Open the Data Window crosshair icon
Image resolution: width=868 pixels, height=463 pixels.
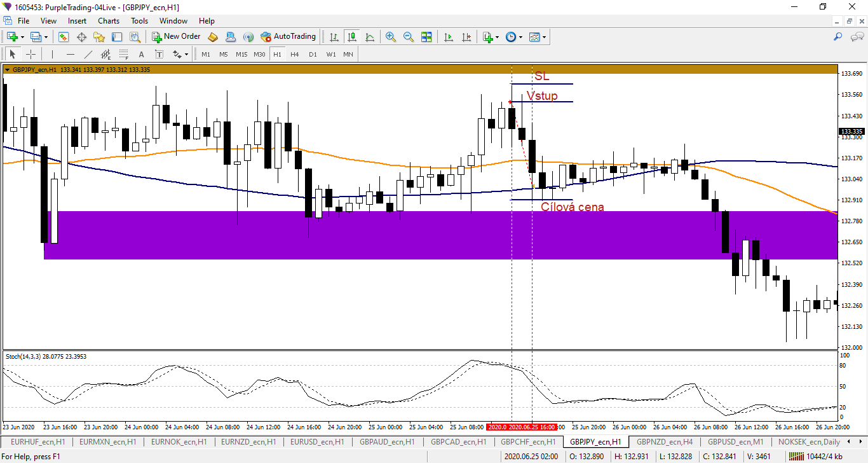(x=81, y=37)
